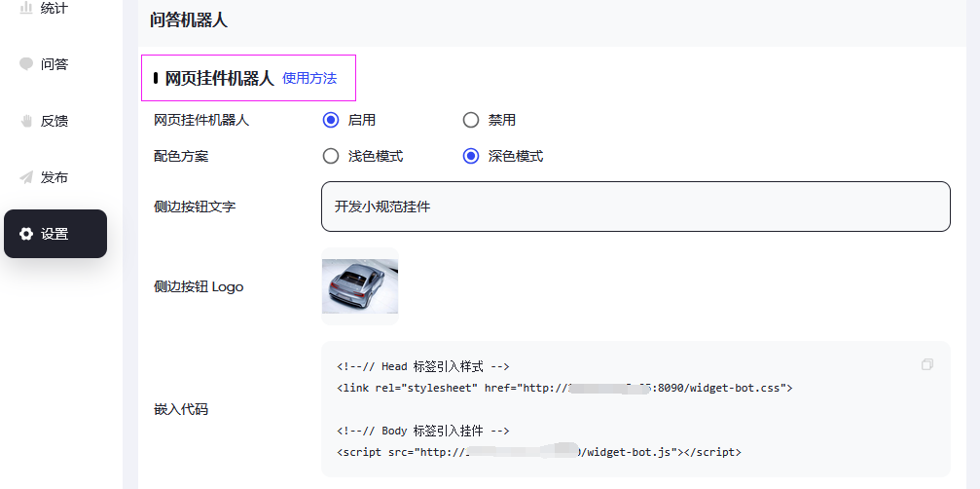Click the 侧边按钮文字 input field

click(635, 207)
